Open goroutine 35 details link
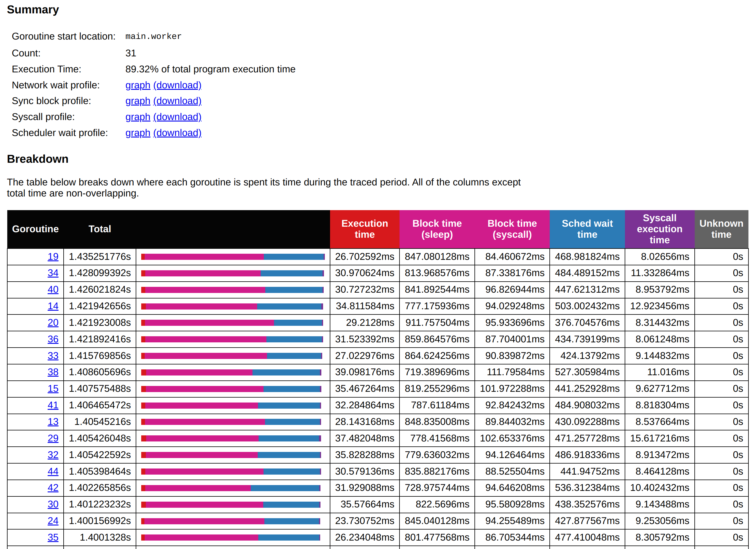 click(53, 537)
